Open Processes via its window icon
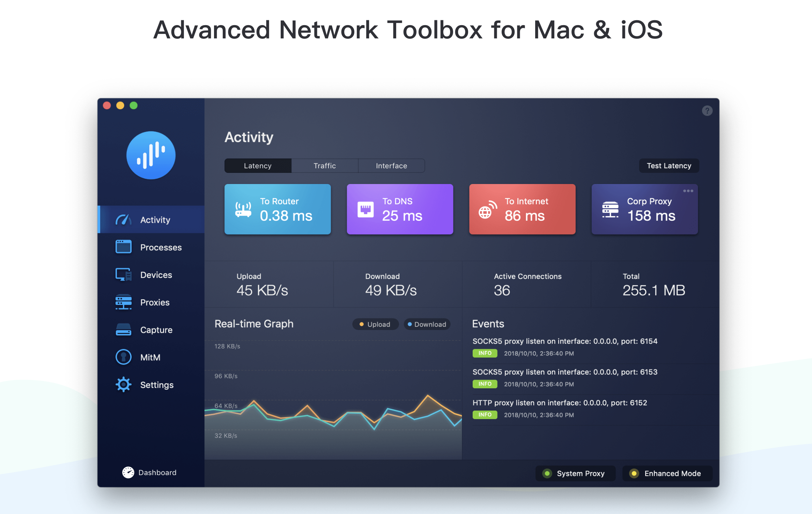 click(x=123, y=247)
